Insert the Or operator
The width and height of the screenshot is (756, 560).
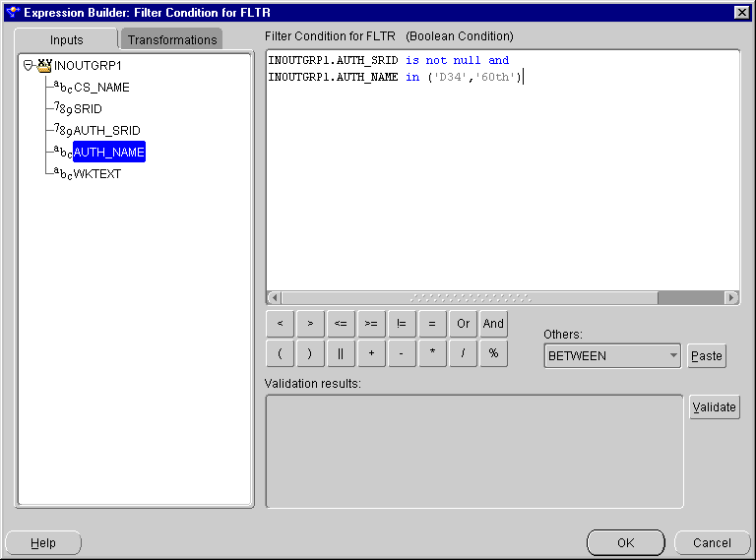(x=463, y=324)
